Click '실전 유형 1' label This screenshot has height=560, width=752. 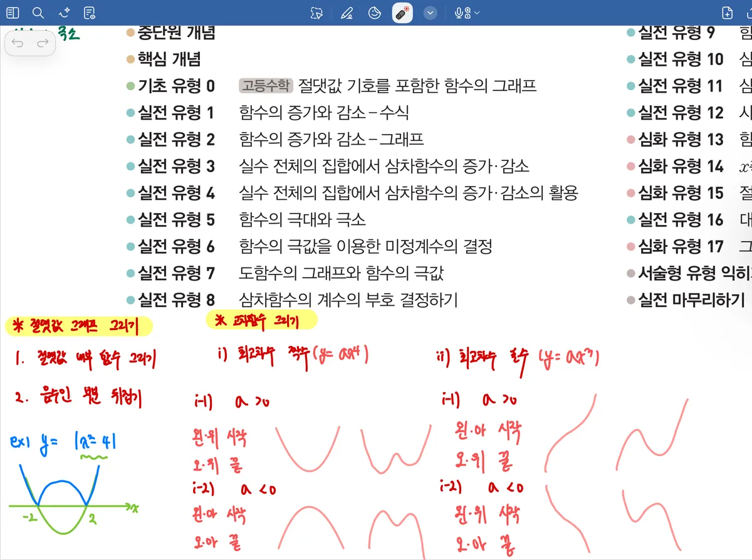click(176, 113)
